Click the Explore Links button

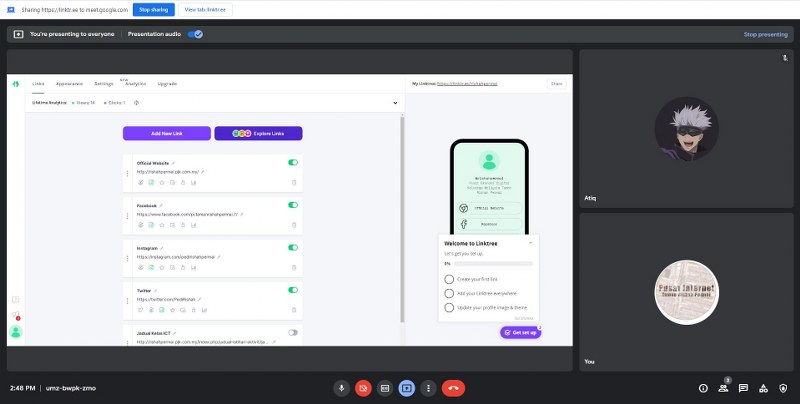pos(258,133)
